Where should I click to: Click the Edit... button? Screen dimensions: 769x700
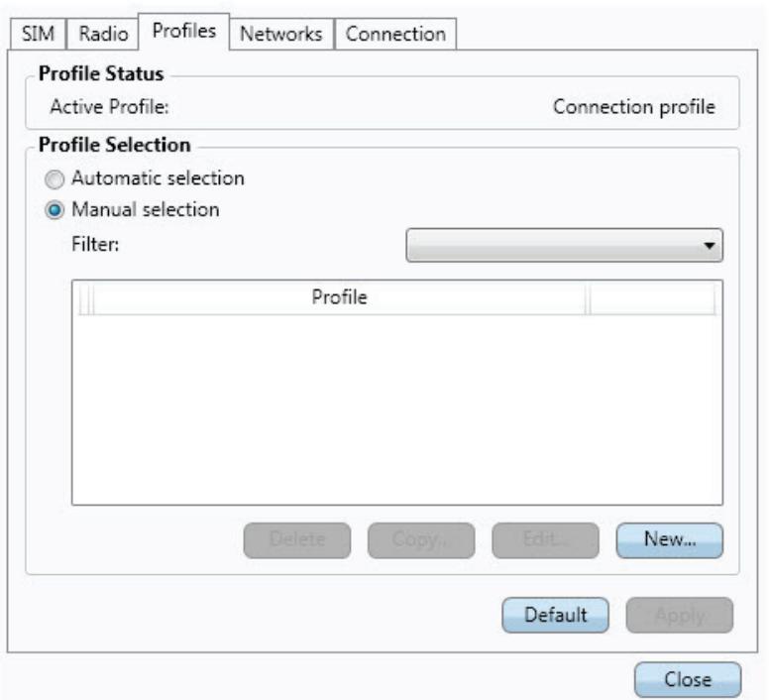pyautogui.click(x=545, y=540)
